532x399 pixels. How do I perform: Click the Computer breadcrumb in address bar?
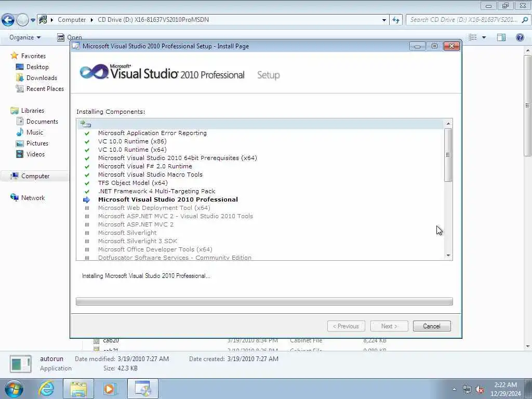pyautogui.click(x=72, y=20)
